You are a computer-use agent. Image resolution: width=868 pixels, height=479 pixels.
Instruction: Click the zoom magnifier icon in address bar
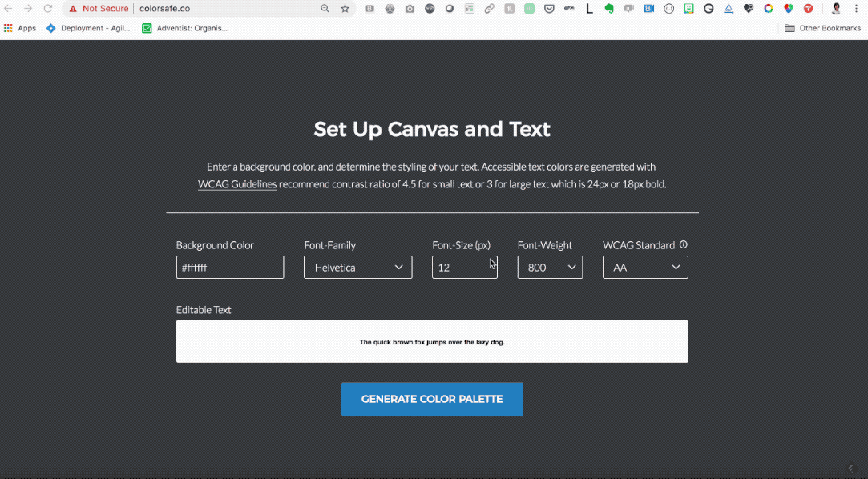pos(325,8)
